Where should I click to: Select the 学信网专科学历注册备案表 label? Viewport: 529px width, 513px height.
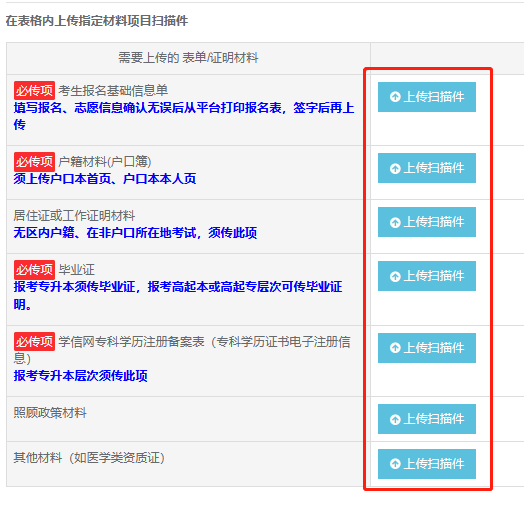tap(182, 350)
